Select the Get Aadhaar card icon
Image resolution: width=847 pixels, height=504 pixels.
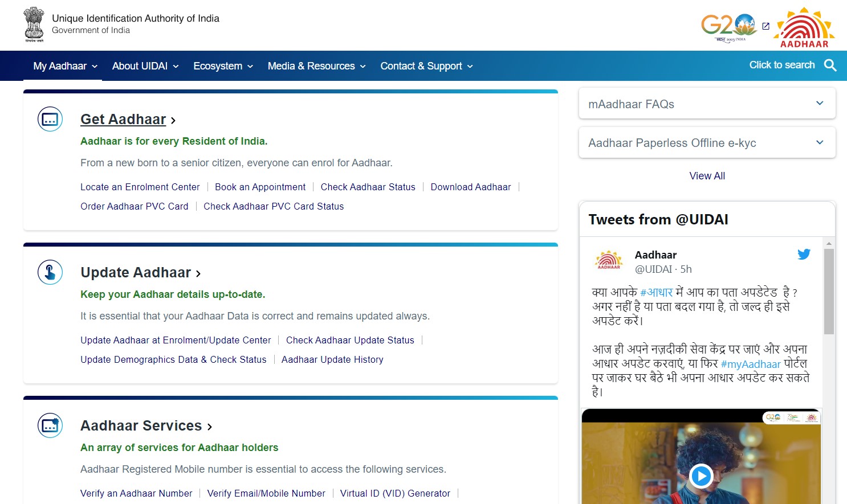[x=50, y=119]
